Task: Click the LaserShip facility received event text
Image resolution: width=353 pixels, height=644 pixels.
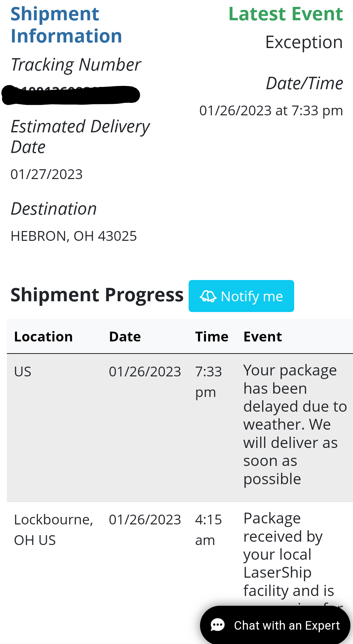Action: click(288, 554)
